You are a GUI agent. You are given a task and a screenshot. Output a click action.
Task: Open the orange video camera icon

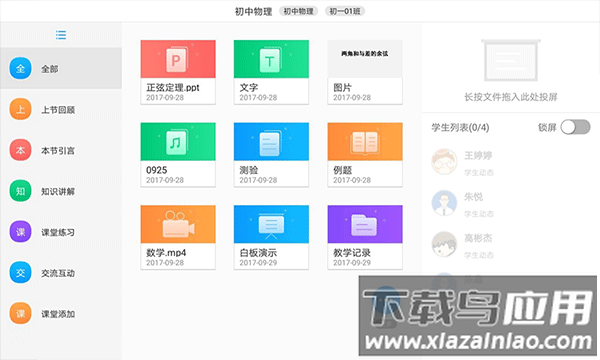click(x=178, y=225)
